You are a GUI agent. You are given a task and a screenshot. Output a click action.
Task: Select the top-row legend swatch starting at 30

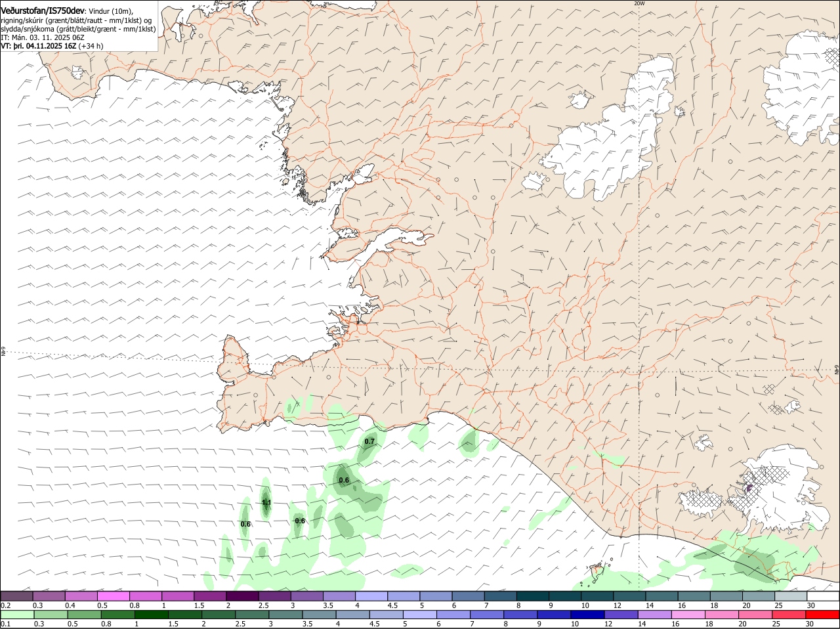824,596
